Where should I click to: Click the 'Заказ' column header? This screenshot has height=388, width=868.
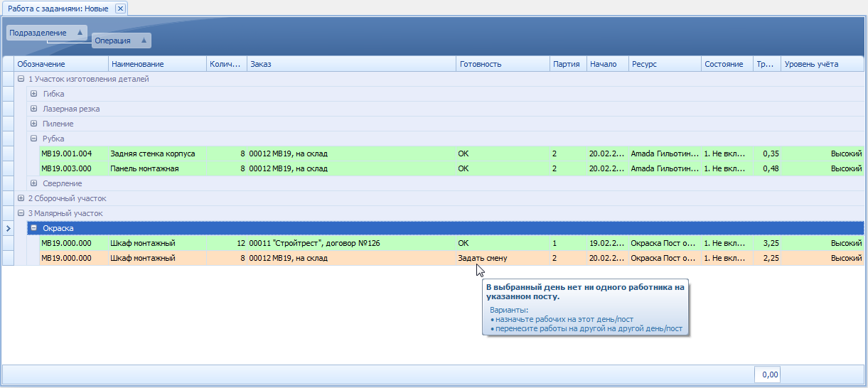tap(351, 64)
